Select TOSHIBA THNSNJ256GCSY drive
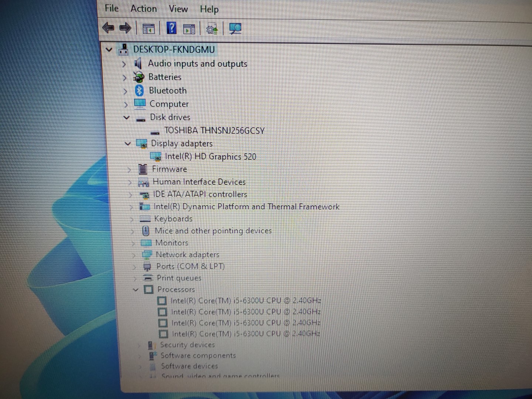 214,131
